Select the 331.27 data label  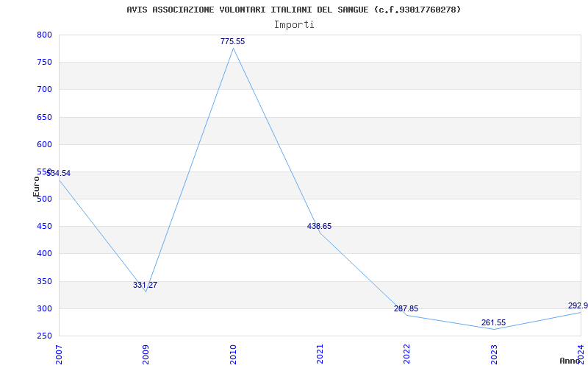click(x=145, y=285)
